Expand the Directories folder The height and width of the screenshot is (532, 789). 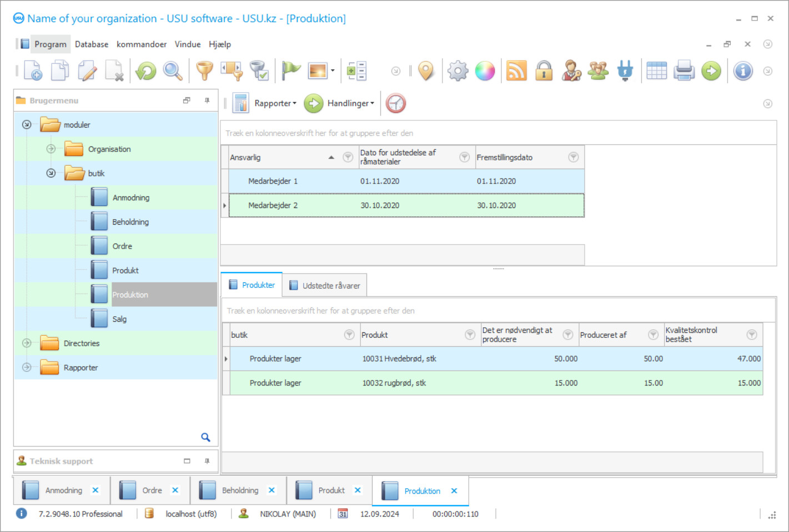[27, 343]
